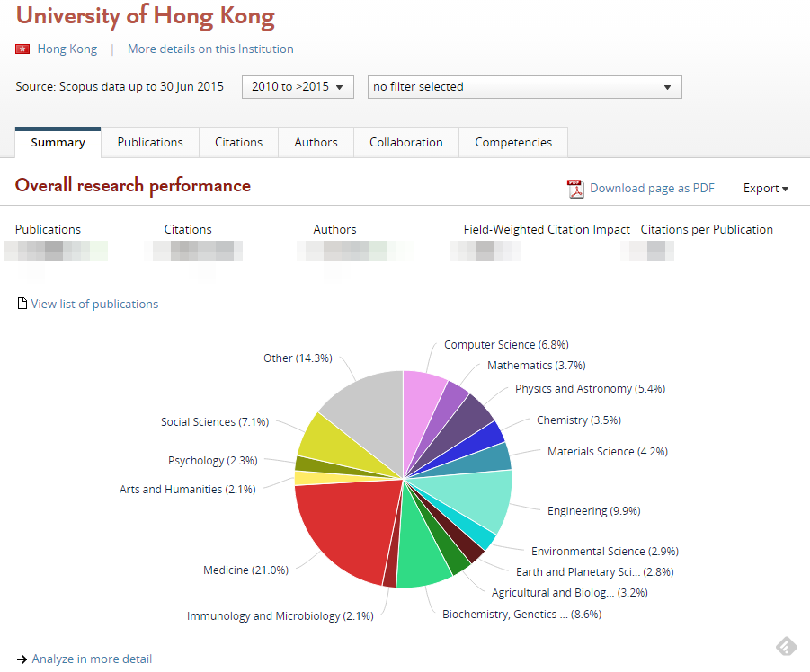
Task: Switch to the Summary tab
Action: click(x=58, y=143)
